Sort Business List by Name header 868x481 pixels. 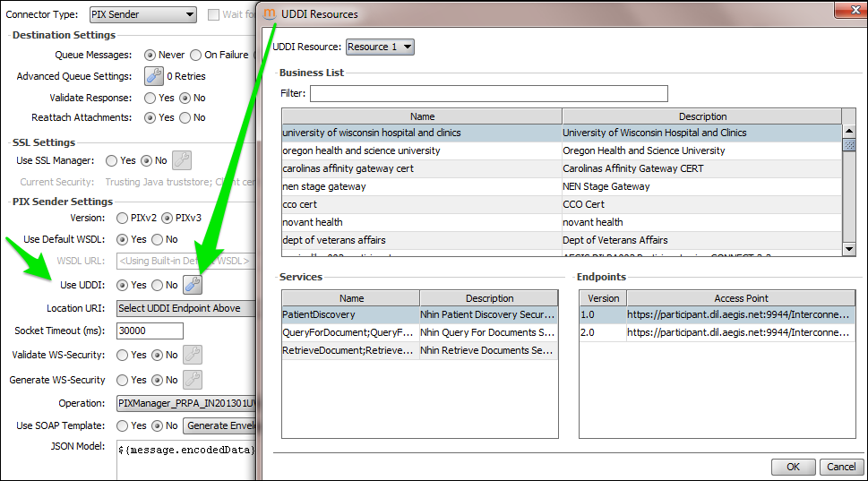pos(422,116)
